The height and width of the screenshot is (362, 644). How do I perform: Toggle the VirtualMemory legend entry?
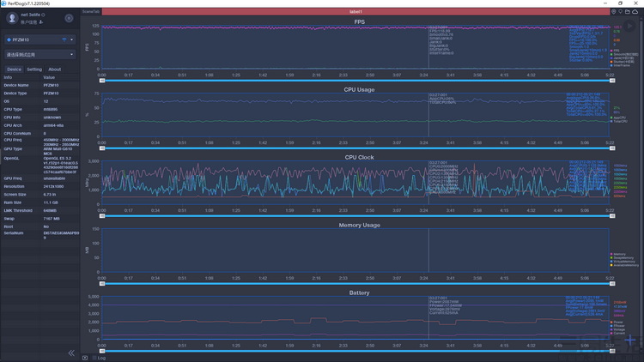[623, 262]
